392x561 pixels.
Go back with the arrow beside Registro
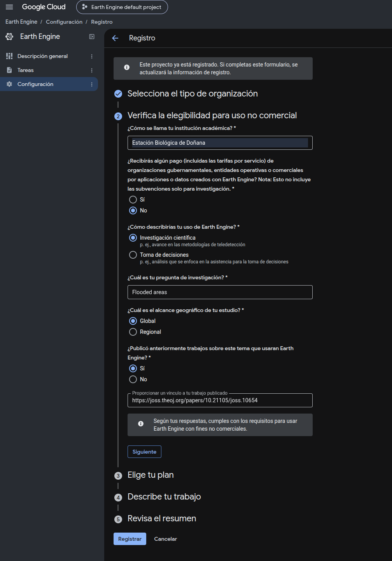tap(115, 38)
